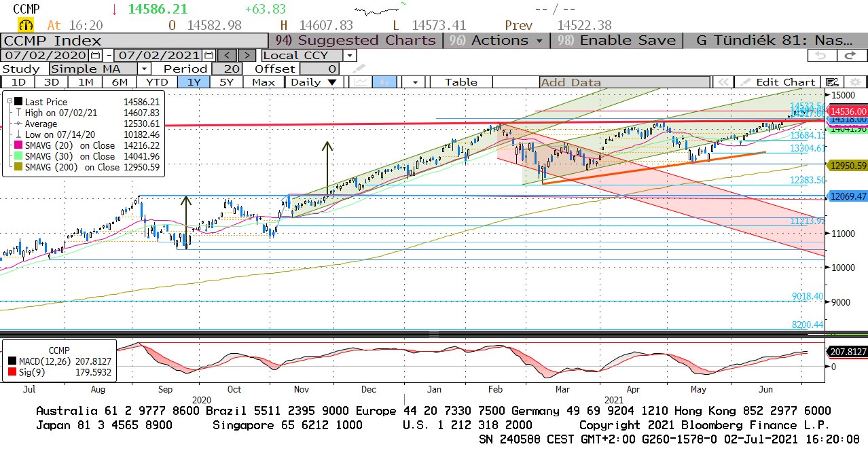The width and height of the screenshot is (868, 455).
Task: Click the Last Price black color swatch
Action: click(18, 102)
